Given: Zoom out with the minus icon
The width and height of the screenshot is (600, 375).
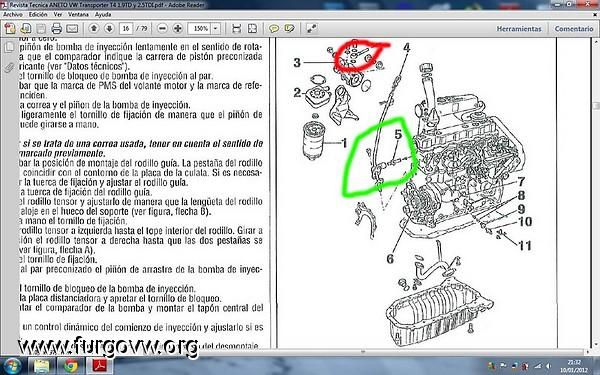Looking at the screenshot, I should (162, 28).
